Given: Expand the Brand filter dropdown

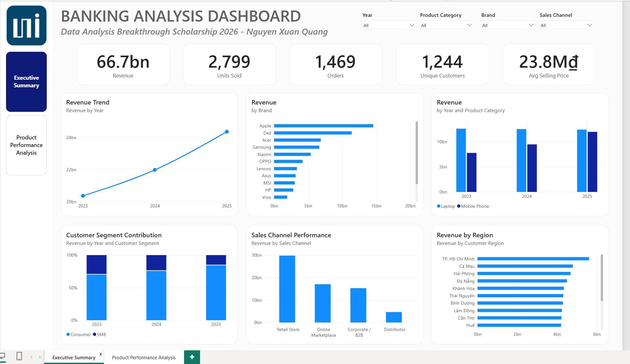Looking at the screenshot, I should point(508,25).
